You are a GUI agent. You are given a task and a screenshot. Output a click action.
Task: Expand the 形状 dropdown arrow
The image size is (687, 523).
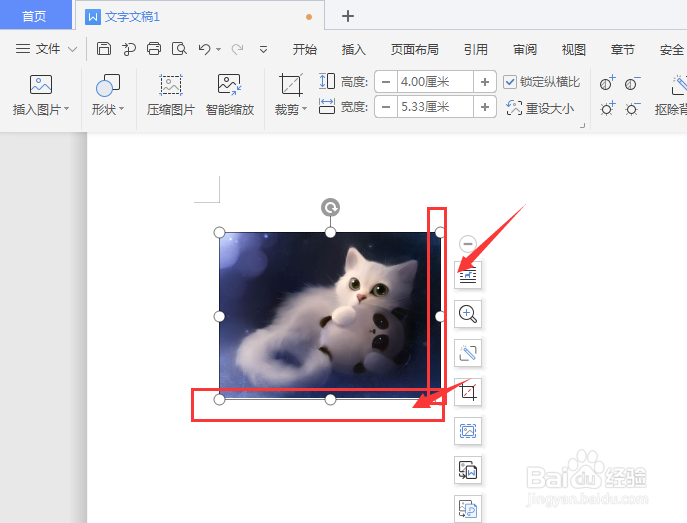(122, 108)
